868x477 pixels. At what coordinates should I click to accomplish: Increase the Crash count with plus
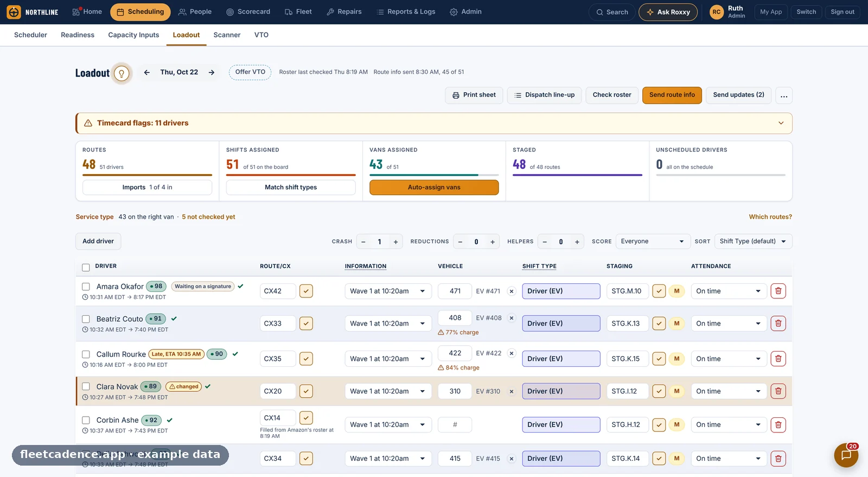pyautogui.click(x=395, y=242)
